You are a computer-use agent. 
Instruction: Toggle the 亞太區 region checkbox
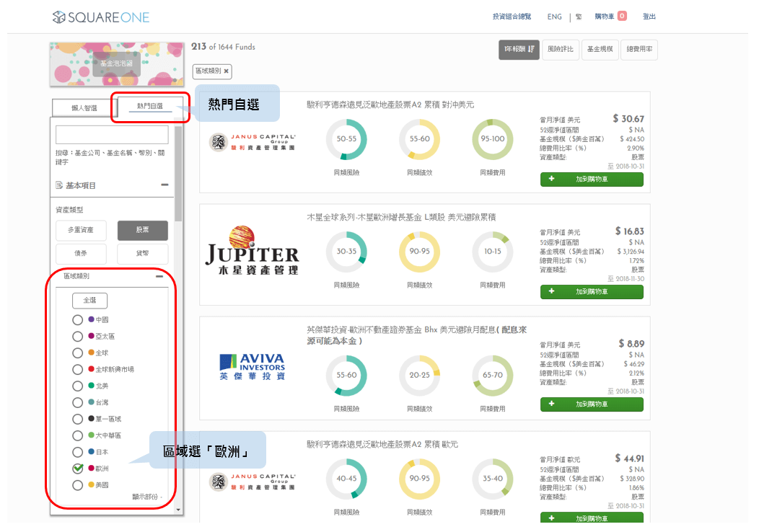tap(77, 336)
